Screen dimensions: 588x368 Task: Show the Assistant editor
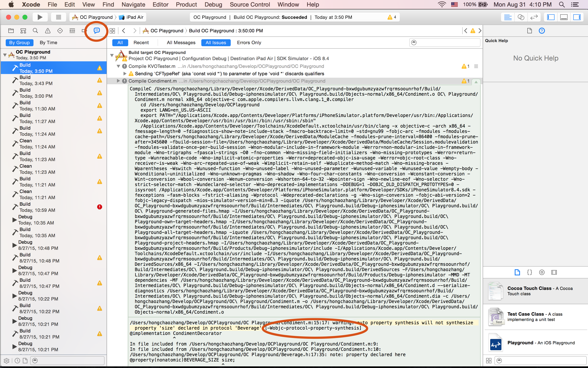[x=521, y=17]
